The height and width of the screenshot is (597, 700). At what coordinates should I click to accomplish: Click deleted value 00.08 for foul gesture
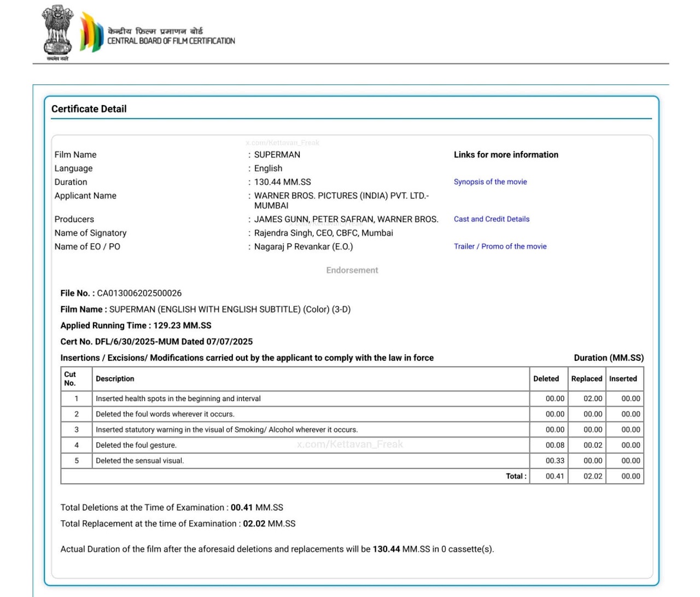click(555, 446)
